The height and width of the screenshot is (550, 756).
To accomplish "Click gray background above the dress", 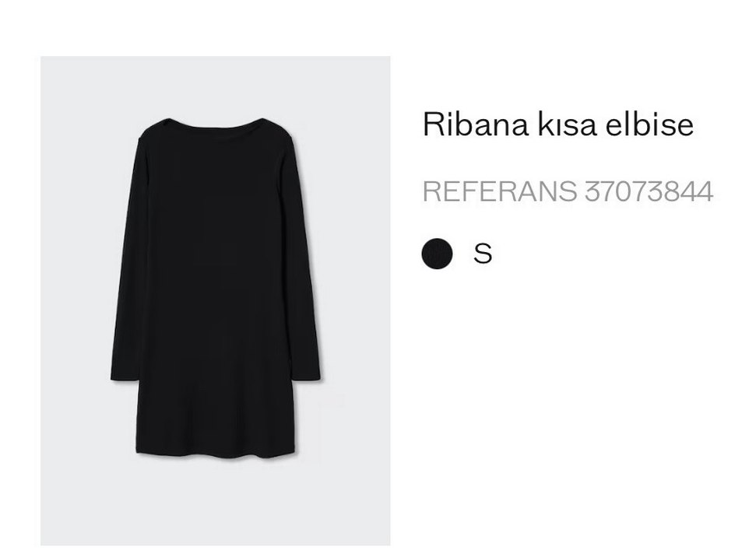I will click(x=216, y=82).
